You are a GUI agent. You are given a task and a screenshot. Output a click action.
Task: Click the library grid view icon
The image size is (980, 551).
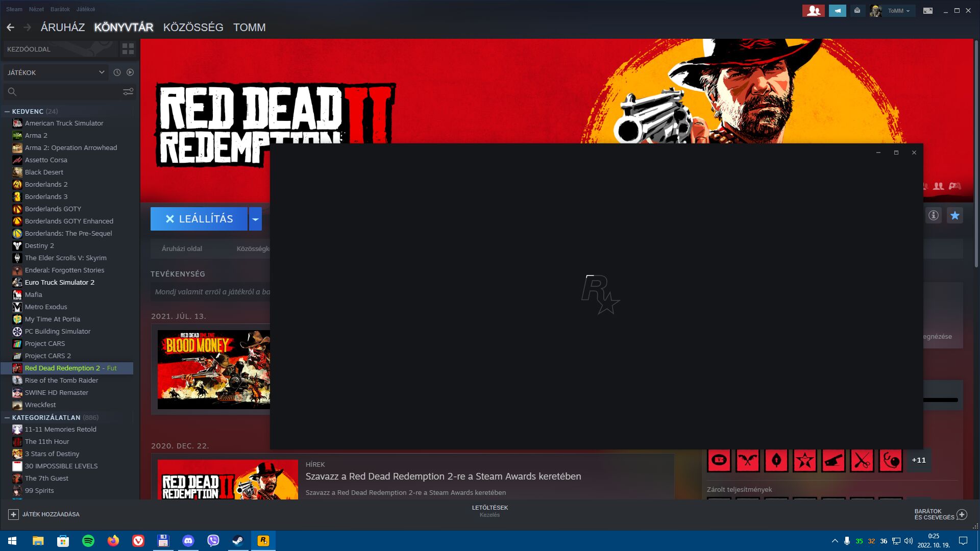pos(128,49)
